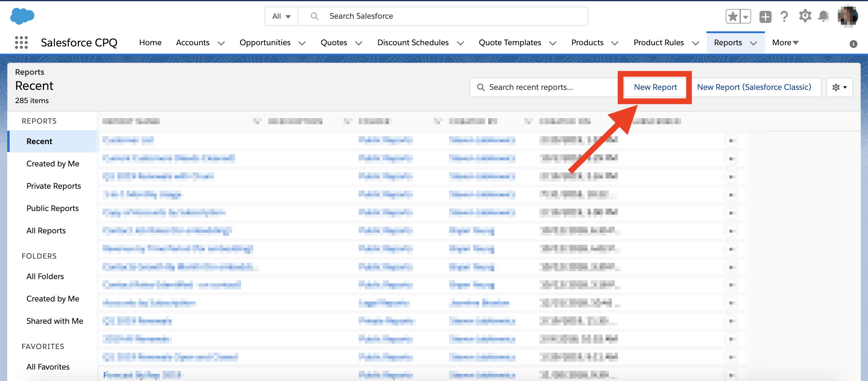Open the Help question mark icon
Viewport: 868px width, 381px height.
click(x=784, y=16)
